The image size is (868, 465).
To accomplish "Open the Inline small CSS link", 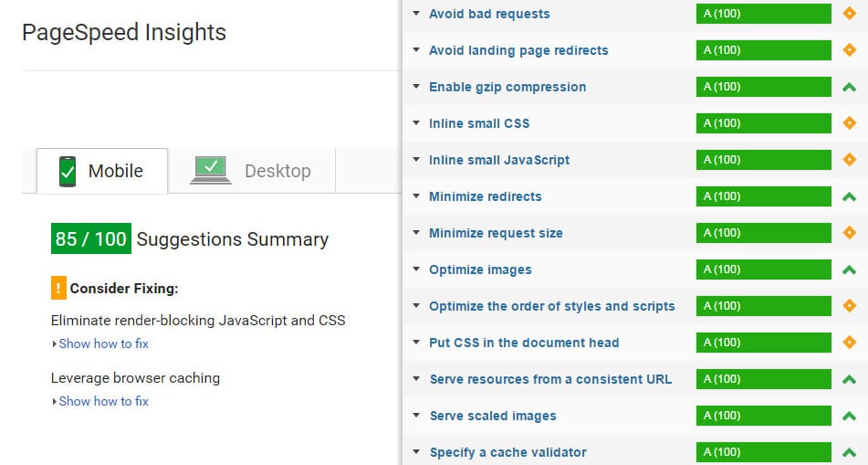I will click(x=479, y=123).
